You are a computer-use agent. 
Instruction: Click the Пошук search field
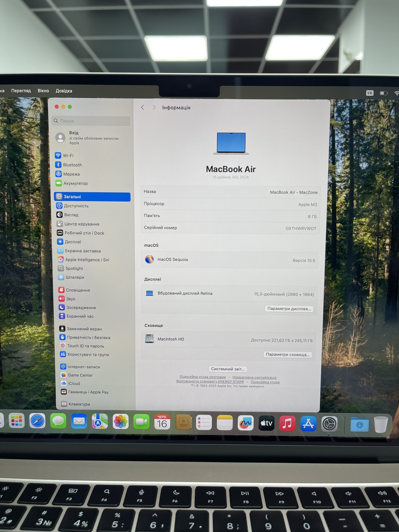point(91,121)
